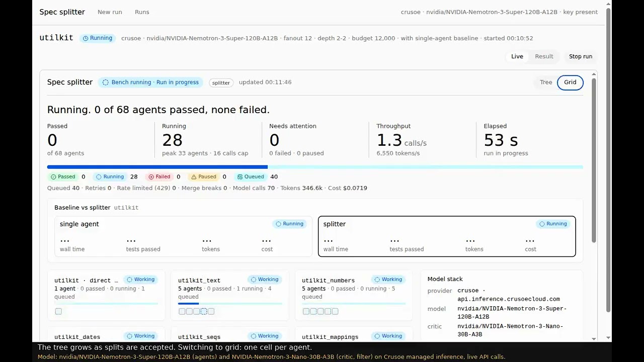The image size is (644, 362).
Task: Select the first agent cell in utilkit_text
Action: [x=182, y=312]
